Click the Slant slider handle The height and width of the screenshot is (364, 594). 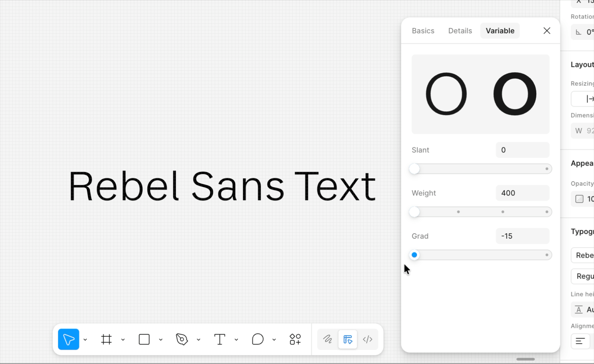[x=414, y=169]
